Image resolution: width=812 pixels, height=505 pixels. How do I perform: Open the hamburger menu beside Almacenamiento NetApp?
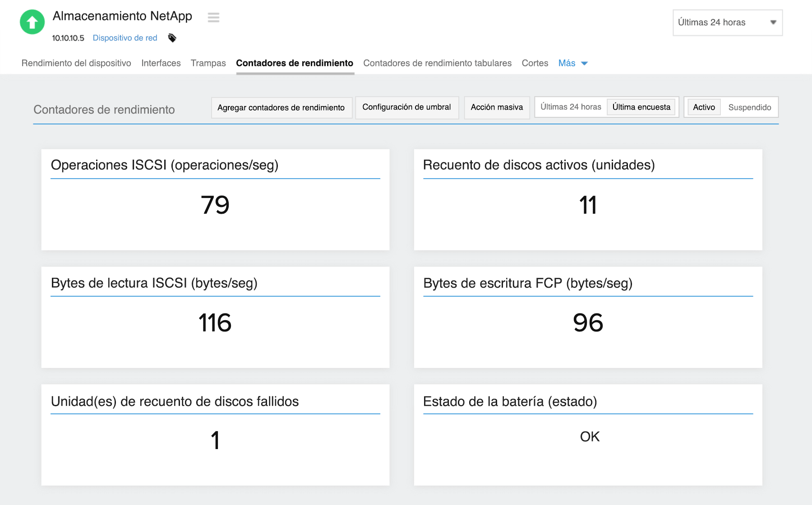click(x=213, y=18)
